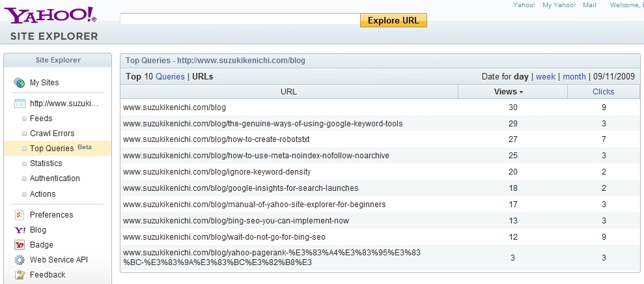The image size is (644, 284).
Task: Click the bing-seo-you-can-implement-now URL
Action: pos(236,221)
